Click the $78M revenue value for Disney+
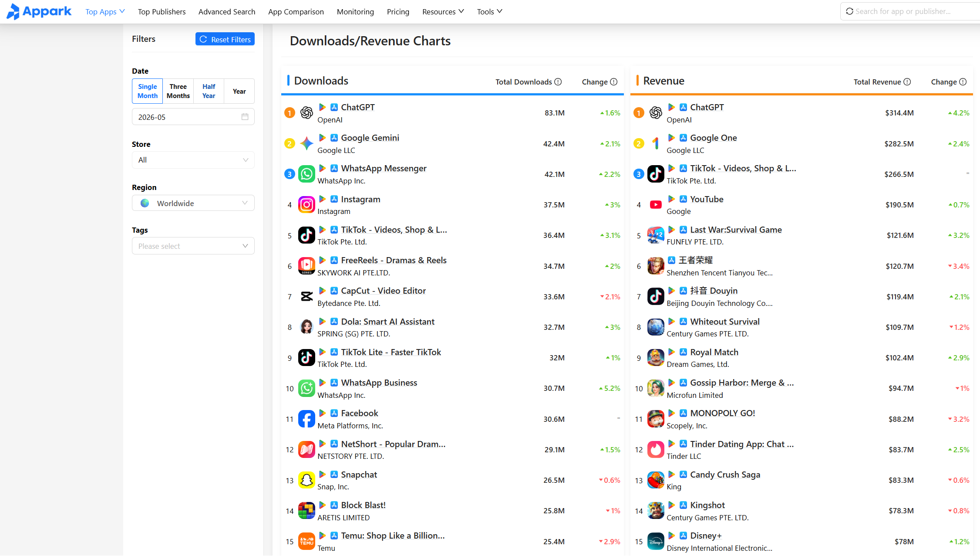 point(904,542)
